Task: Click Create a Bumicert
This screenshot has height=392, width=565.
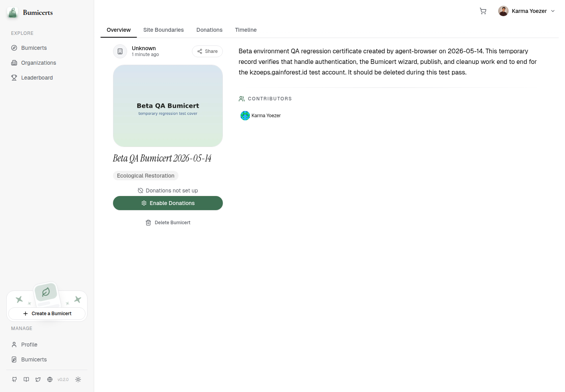Action: pyautogui.click(x=47, y=314)
